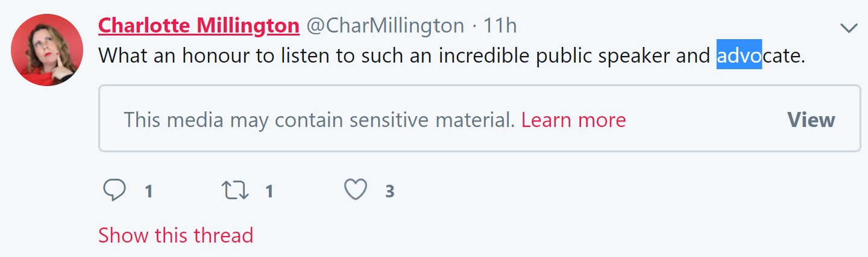The image size is (868, 257).
Task: Follow the Learn more link
Action: 574,120
